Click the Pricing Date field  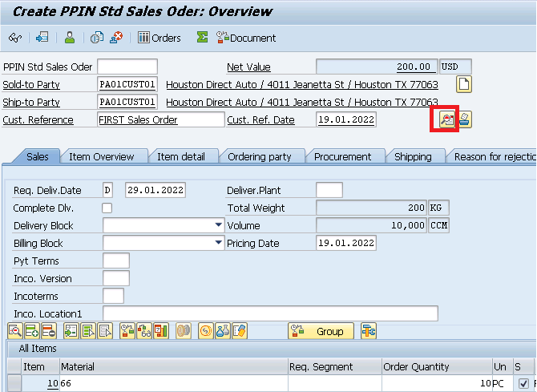346,243
